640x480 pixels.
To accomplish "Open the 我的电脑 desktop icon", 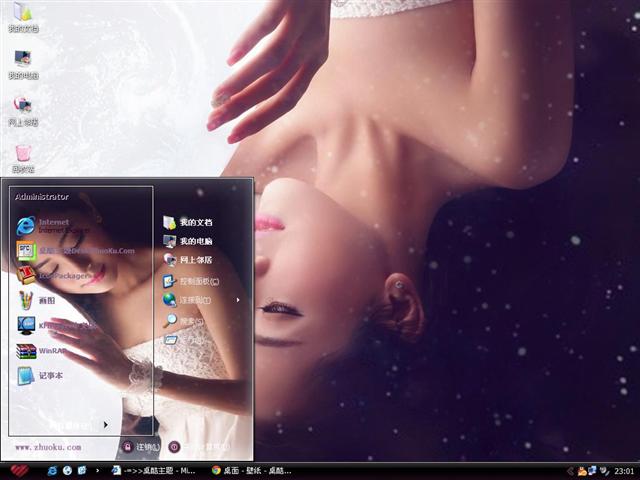I will tap(23, 64).
